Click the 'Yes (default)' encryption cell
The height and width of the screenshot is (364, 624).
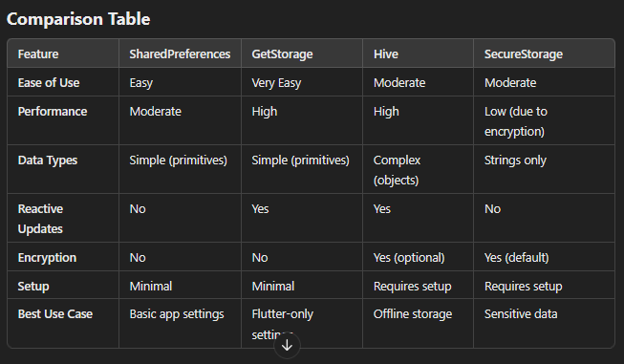tap(517, 258)
